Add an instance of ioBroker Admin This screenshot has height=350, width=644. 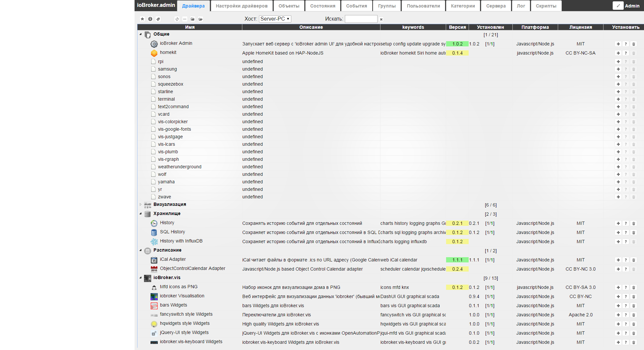click(x=618, y=44)
